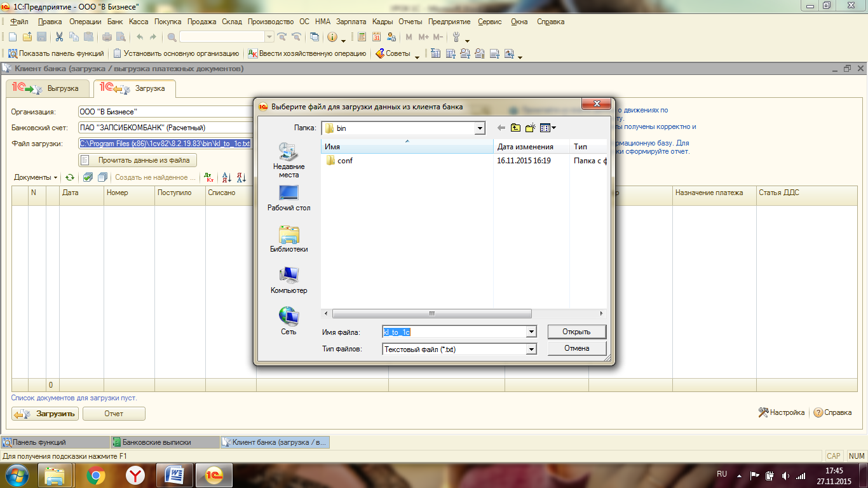Open the Документы dropdown menu
This screenshot has width=868, height=488.
click(36, 177)
